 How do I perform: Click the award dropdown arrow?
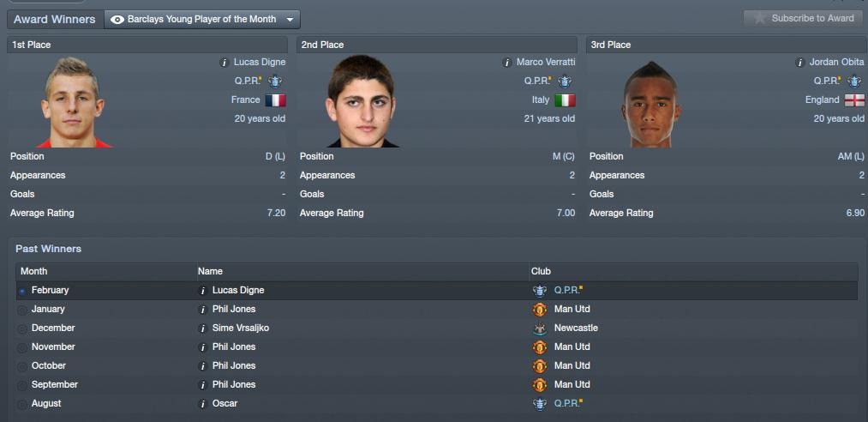point(290,20)
